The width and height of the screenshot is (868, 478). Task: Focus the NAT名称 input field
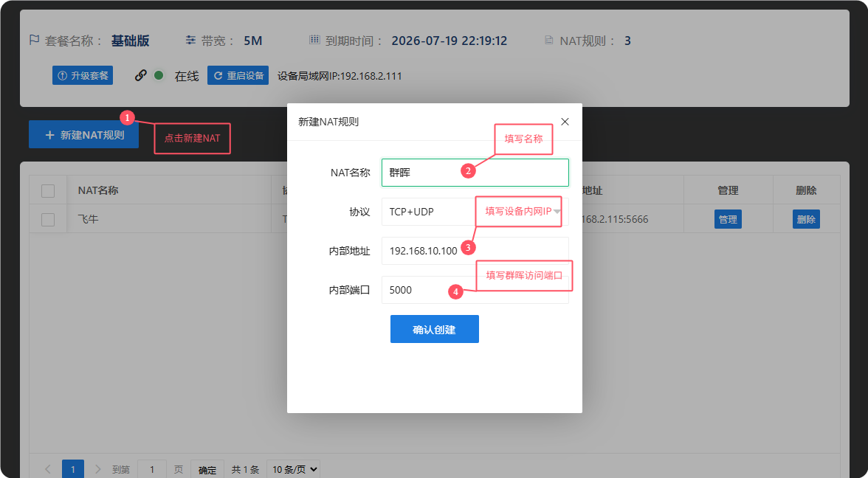point(475,173)
